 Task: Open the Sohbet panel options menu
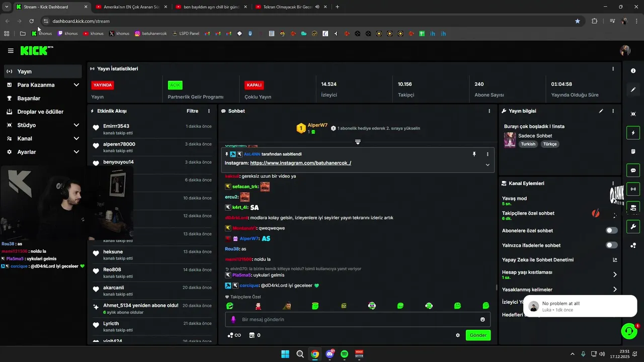pos(489,111)
